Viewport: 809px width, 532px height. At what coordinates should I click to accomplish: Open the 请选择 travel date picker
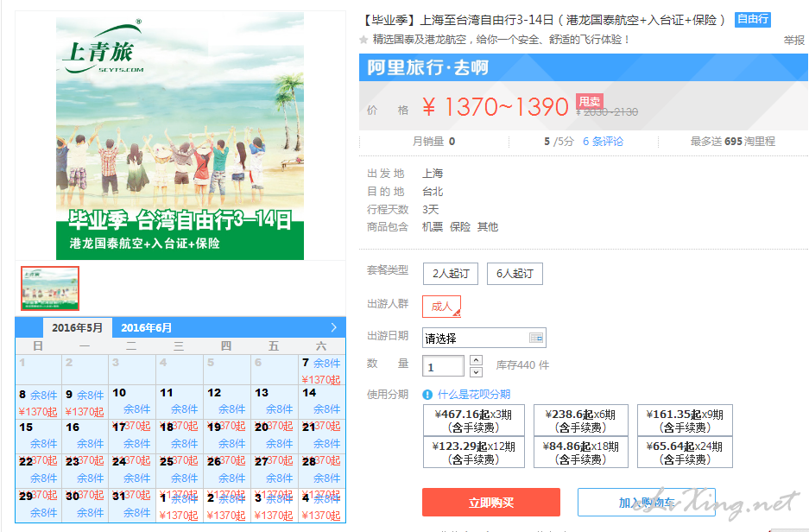coord(484,338)
